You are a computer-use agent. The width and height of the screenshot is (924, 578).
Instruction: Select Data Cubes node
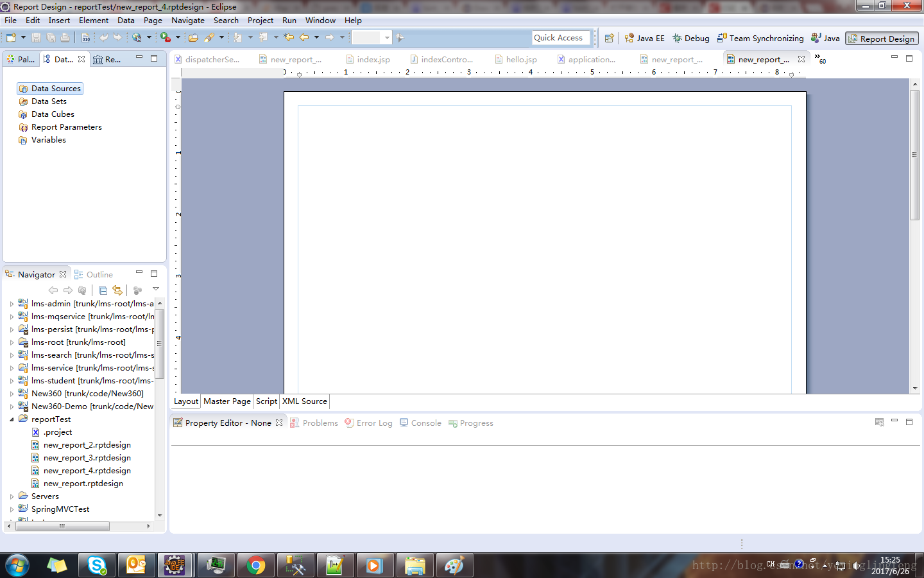tap(47, 114)
